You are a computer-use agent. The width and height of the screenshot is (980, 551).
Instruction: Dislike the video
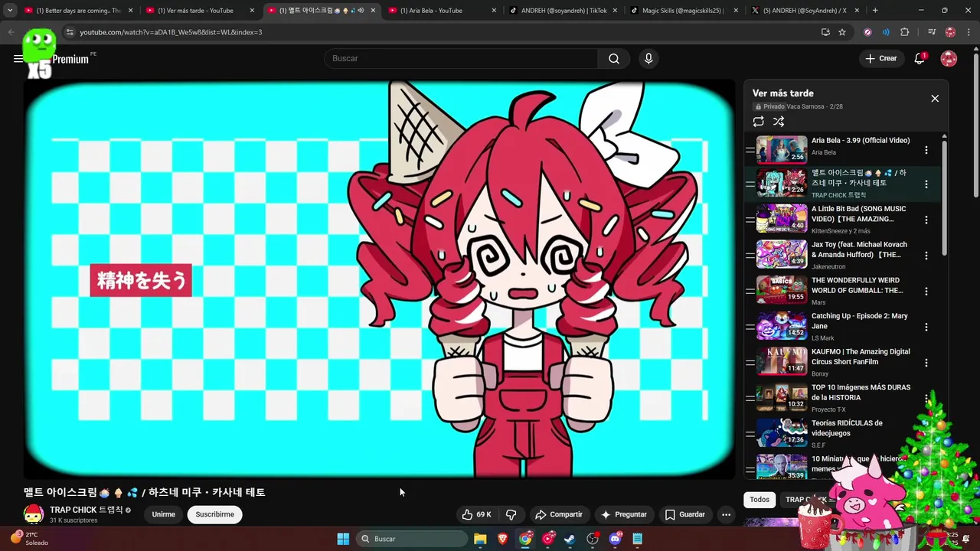pyautogui.click(x=511, y=514)
